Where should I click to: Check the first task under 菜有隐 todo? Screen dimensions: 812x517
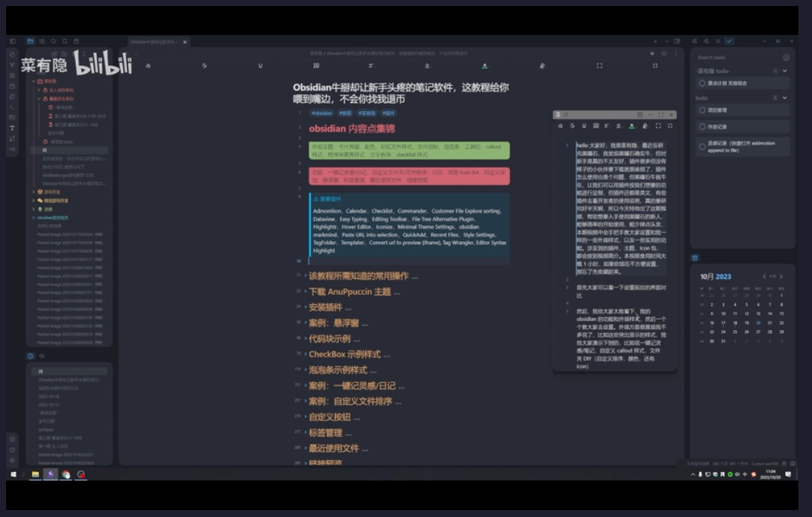703,83
